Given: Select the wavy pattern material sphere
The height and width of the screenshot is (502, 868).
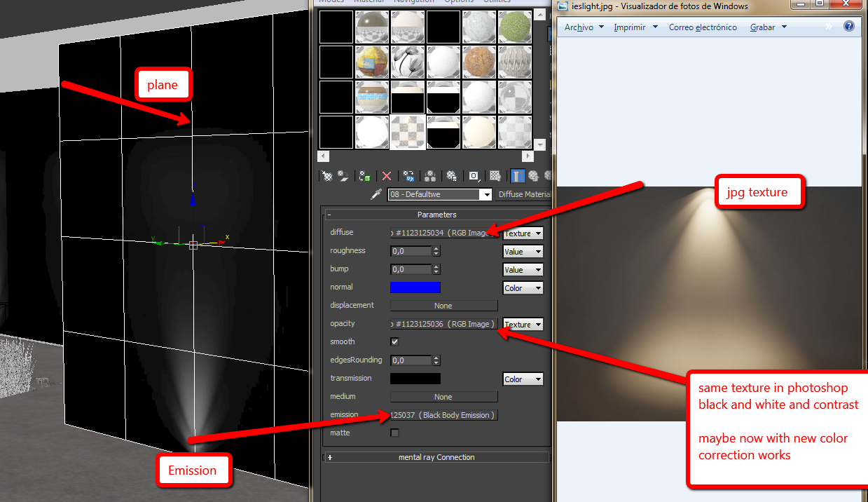Looking at the screenshot, I should click(515, 62).
